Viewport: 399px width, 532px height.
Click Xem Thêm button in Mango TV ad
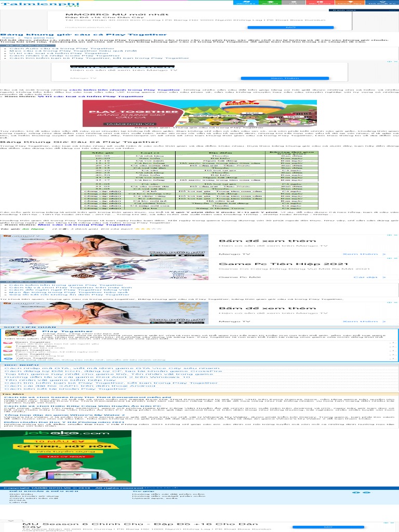click(x=285, y=78)
